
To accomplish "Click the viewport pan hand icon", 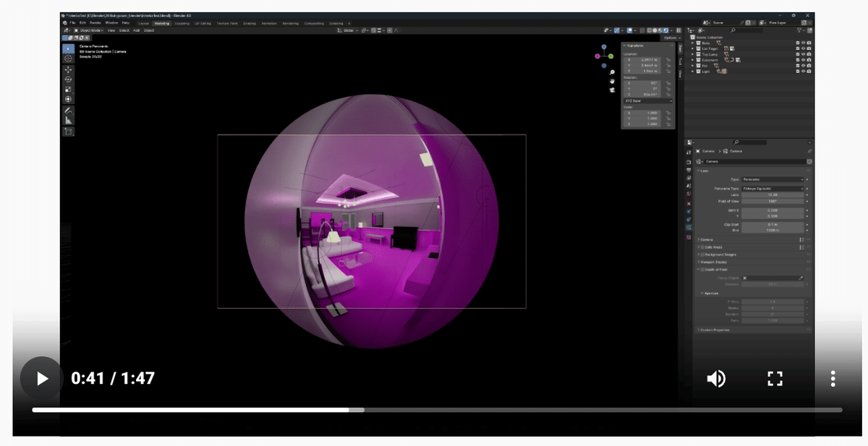I will (612, 81).
